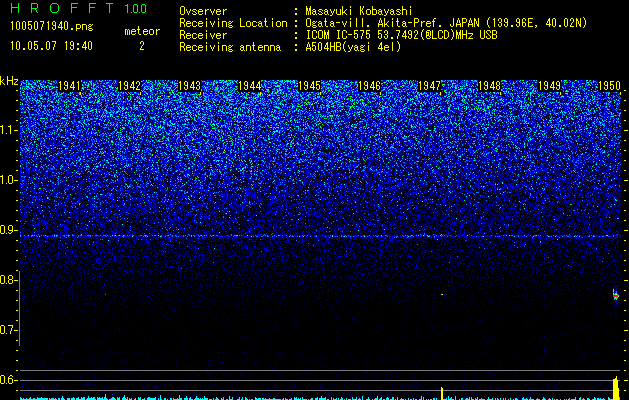Click the 1.0 frequency axis label
Image resolution: width=629 pixels, height=400 pixels.
9,180
